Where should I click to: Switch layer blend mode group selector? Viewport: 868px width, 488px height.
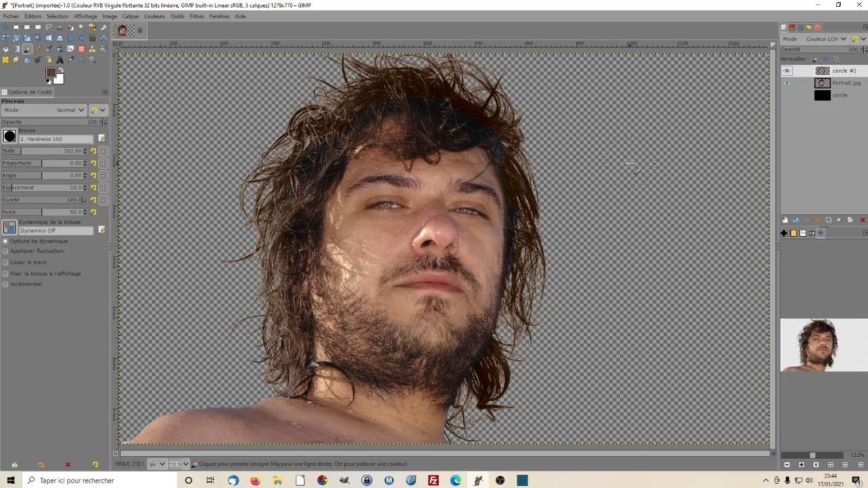[859, 39]
